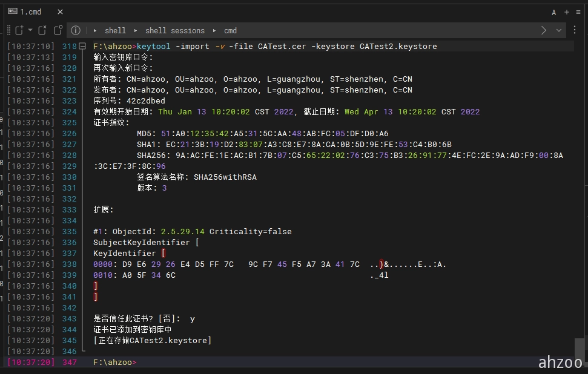Screen dimensions: 588x374
Task: Select the 1.cmd tab
Action: pyautogui.click(x=30, y=11)
